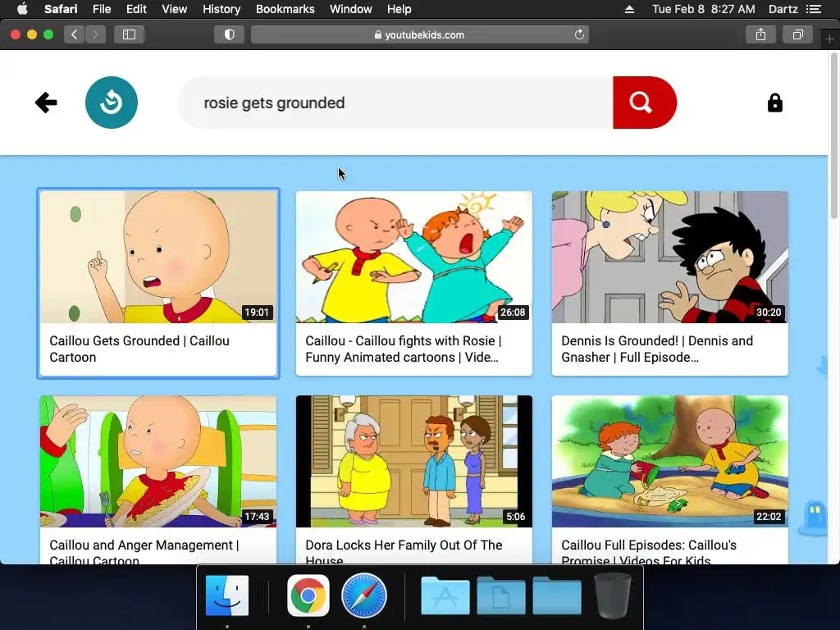Image resolution: width=840 pixels, height=630 pixels.
Task: Open the Watch it again teal icon
Action: point(112,103)
